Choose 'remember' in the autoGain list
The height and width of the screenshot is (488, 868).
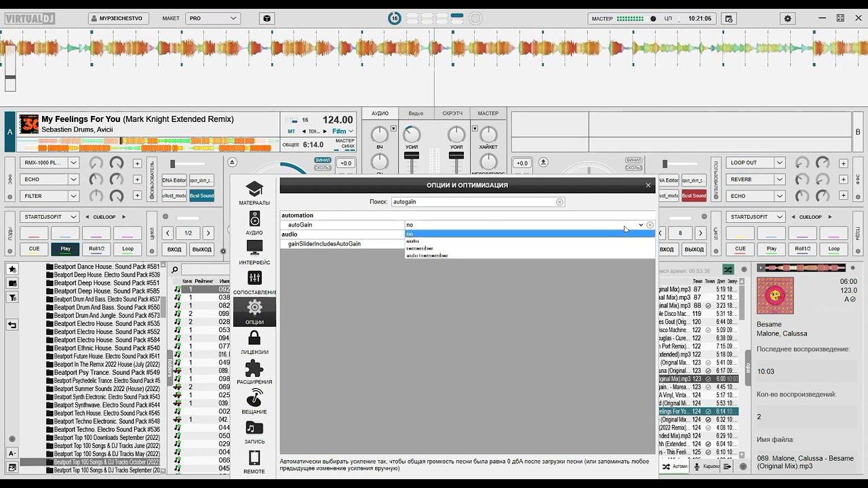tap(530, 249)
